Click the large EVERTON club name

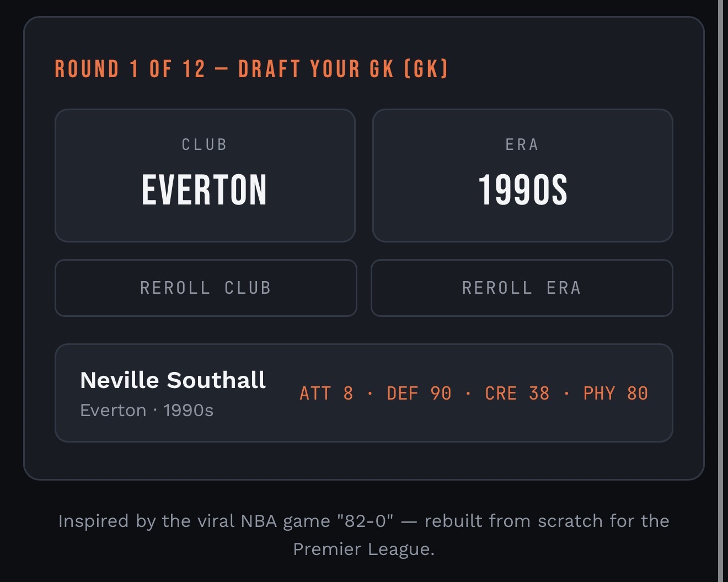(x=205, y=190)
